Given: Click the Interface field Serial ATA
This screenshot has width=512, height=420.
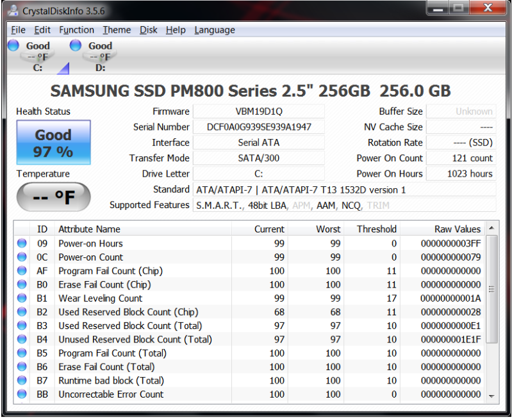Looking at the screenshot, I should (x=259, y=143).
